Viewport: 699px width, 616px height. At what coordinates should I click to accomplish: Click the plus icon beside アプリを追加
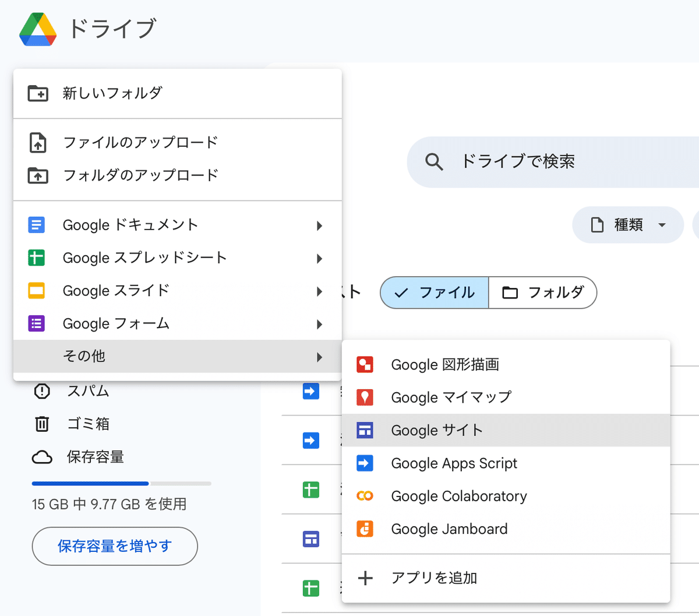click(365, 578)
